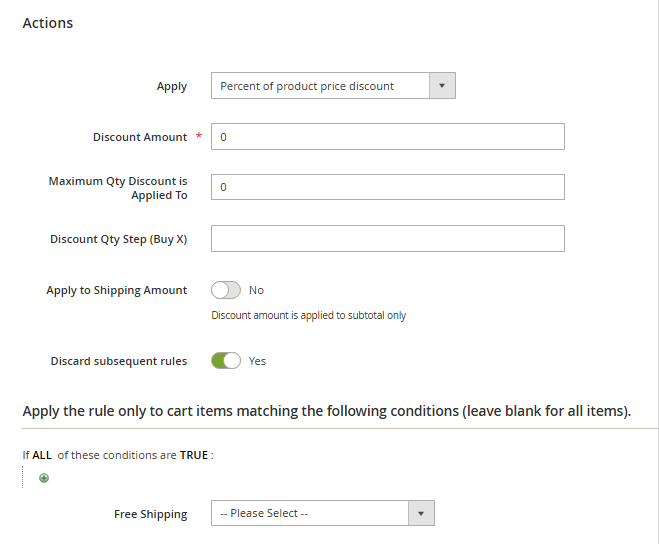The height and width of the screenshot is (544, 659).
Task: Click the 'Discard subsequent rules' label
Action: click(x=119, y=361)
